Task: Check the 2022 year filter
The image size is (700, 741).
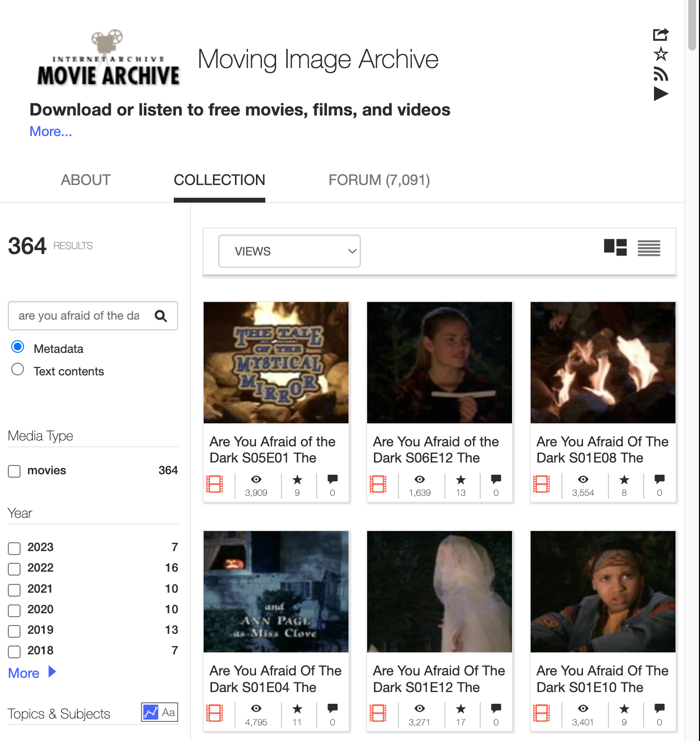Action: tap(14, 569)
